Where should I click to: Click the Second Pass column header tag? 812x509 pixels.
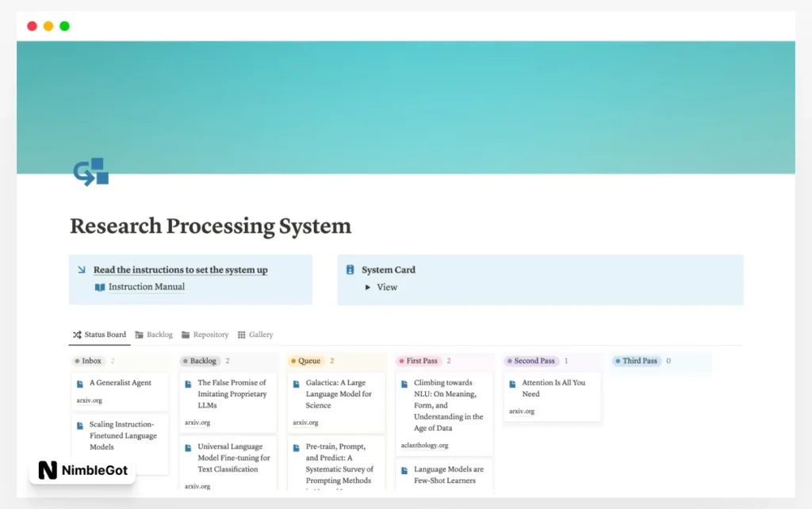530,361
